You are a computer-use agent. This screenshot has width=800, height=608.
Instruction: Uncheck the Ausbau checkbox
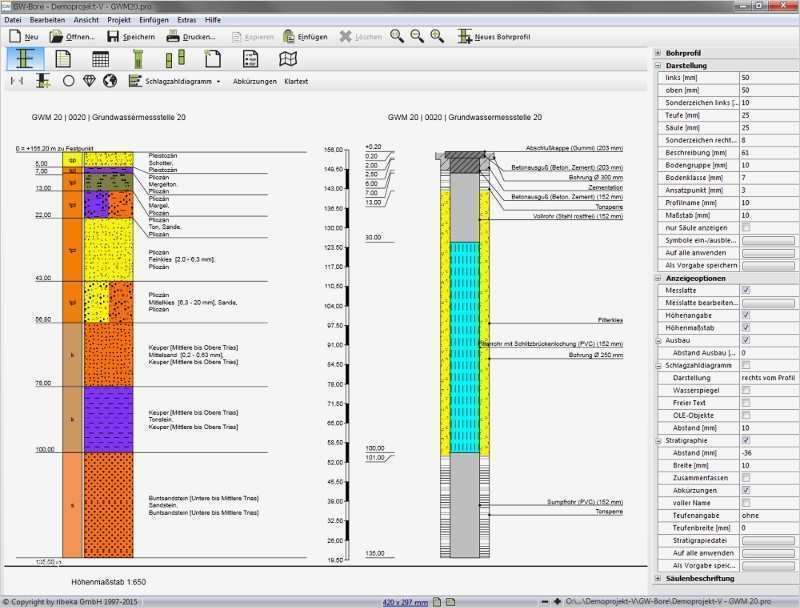tap(746, 340)
